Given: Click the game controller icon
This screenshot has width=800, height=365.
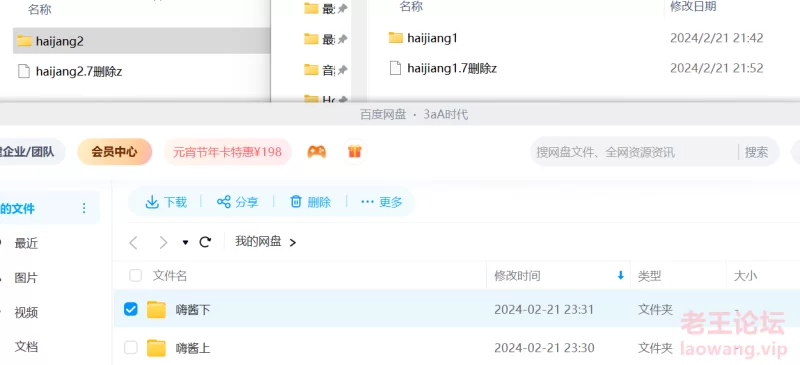Looking at the screenshot, I should point(316,152).
